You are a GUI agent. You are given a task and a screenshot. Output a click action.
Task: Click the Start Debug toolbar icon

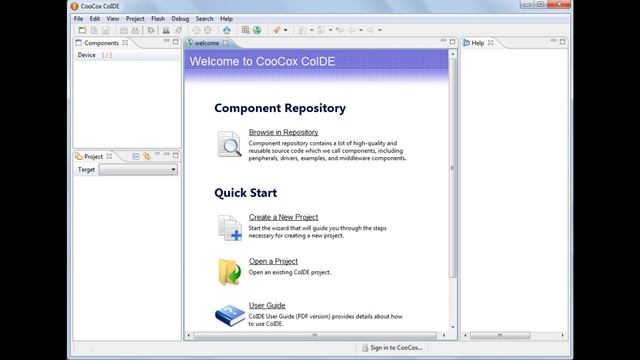[x=196, y=30]
